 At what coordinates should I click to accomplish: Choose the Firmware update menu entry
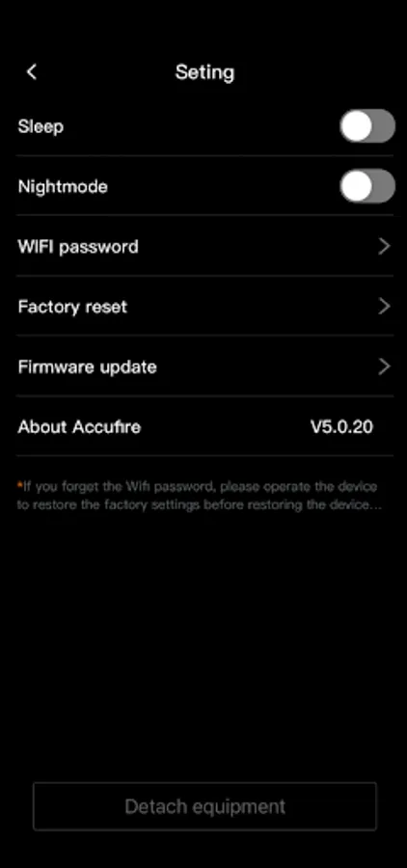(x=204, y=366)
